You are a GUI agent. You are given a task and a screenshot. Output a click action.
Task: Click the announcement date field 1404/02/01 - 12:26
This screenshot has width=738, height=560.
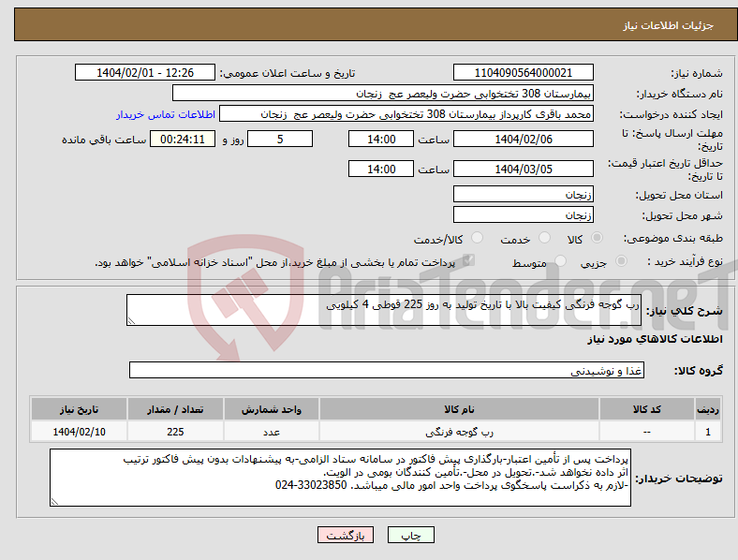coord(145,72)
